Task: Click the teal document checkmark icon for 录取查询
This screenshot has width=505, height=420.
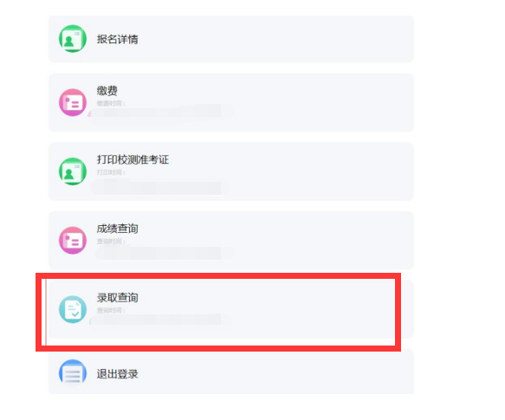Action: [73, 309]
